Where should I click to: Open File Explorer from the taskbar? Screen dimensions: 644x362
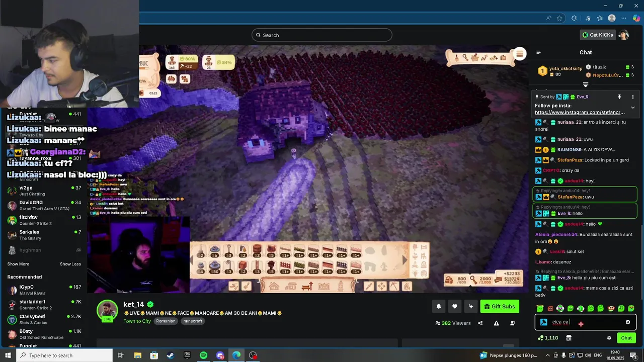(137, 355)
